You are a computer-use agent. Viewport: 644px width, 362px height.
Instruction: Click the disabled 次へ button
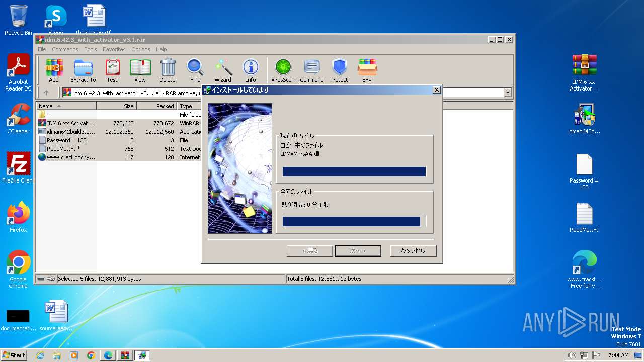click(358, 251)
